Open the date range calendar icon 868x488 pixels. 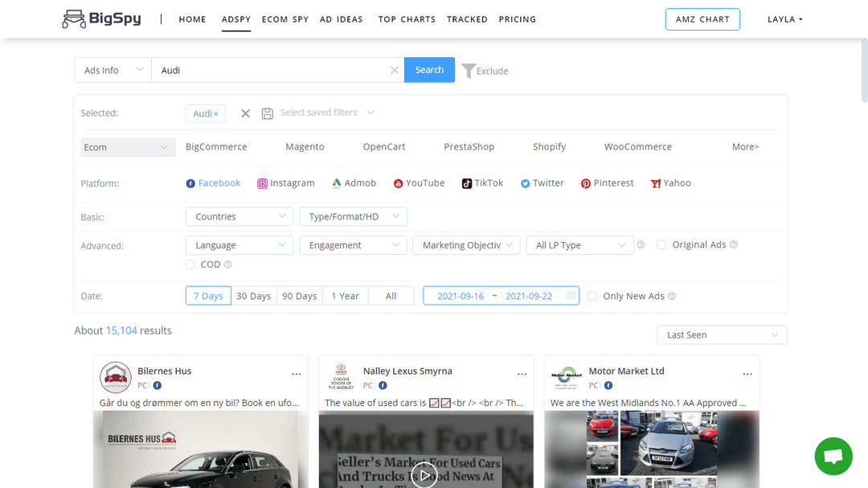(x=571, y=296)
